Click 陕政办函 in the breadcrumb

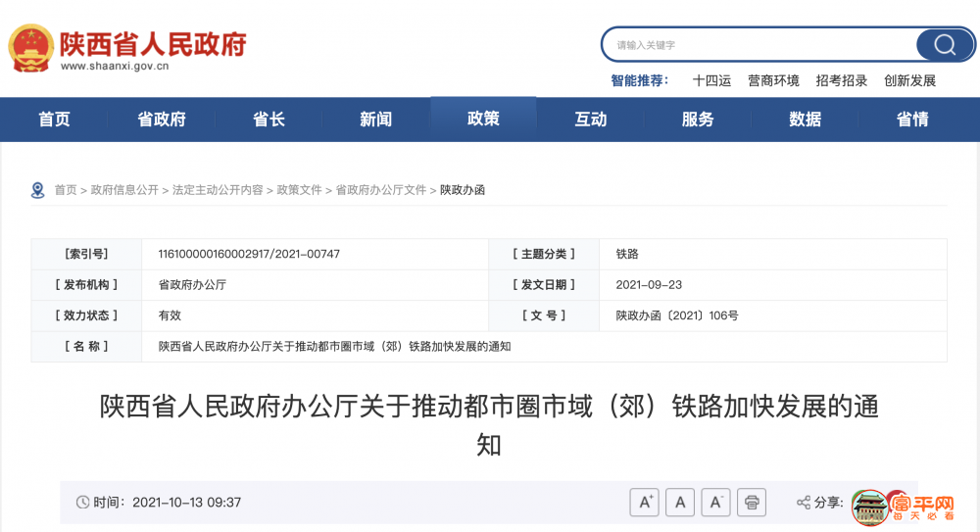[463, 190]
